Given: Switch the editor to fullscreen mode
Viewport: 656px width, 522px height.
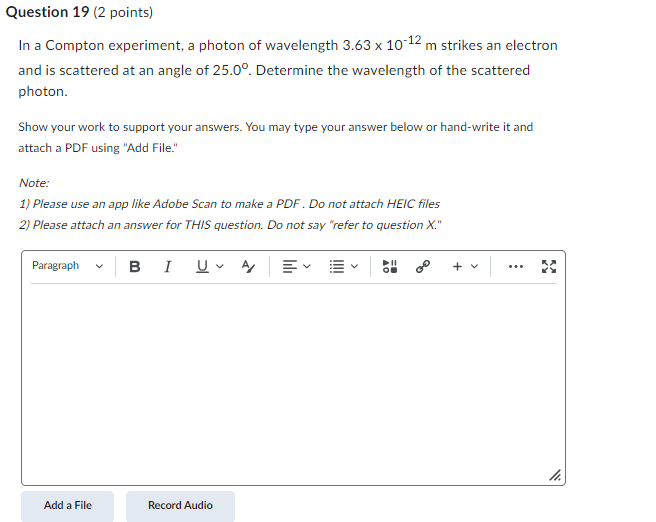Looking at the screenshot, I should pyautogui.click(x=548, y=266).
